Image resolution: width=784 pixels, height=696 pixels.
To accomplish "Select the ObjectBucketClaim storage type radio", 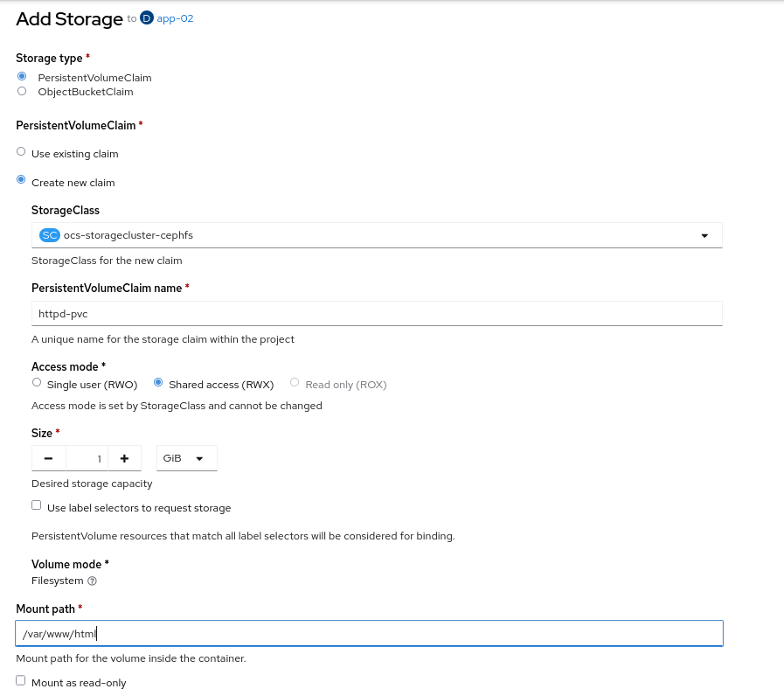I will click(x=22, y=91).
